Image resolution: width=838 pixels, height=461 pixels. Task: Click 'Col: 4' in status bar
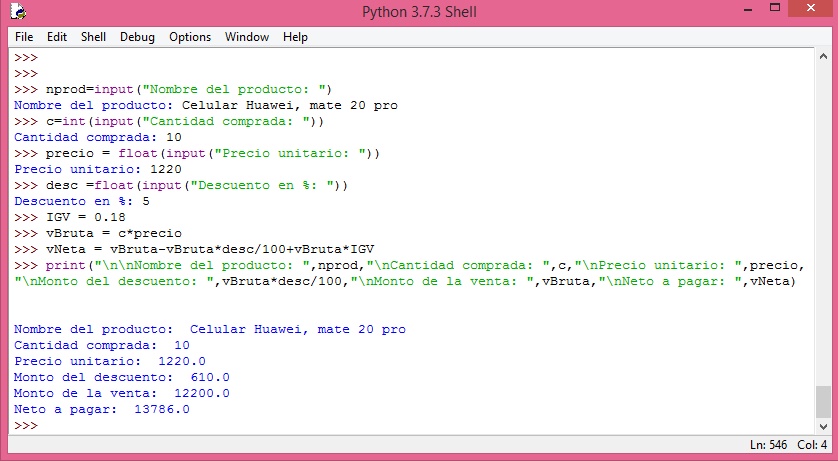tap(812, 445)
